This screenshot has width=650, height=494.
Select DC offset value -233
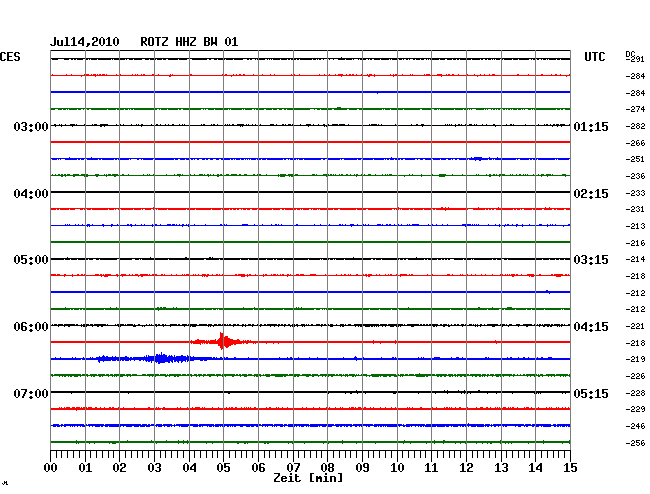click(635, 193)
